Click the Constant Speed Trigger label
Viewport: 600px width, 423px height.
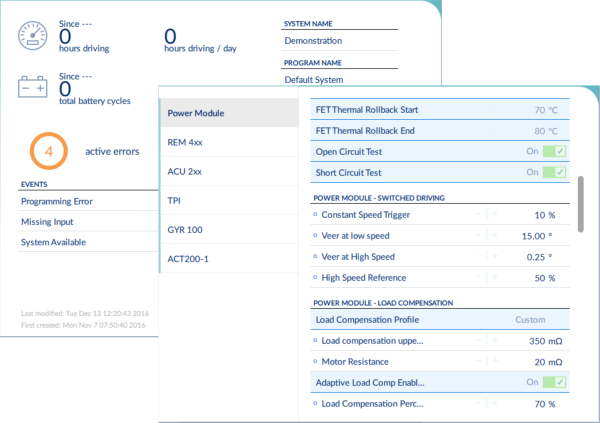click(365, 215)
